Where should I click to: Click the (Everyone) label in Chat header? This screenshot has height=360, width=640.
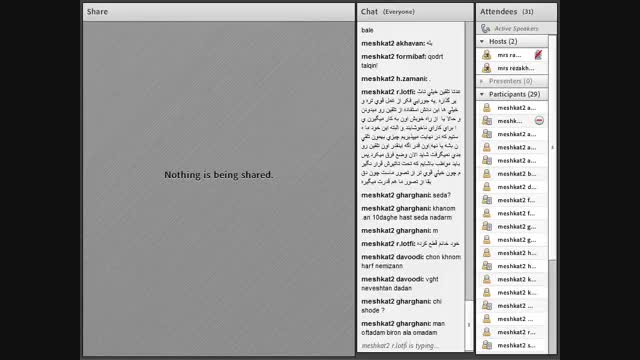(x=399, y=12)
